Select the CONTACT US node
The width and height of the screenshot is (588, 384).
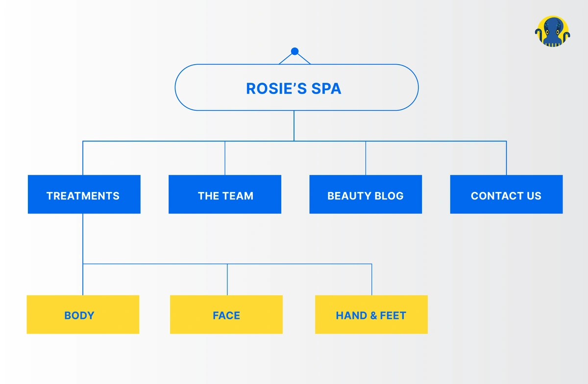[506, 195]
